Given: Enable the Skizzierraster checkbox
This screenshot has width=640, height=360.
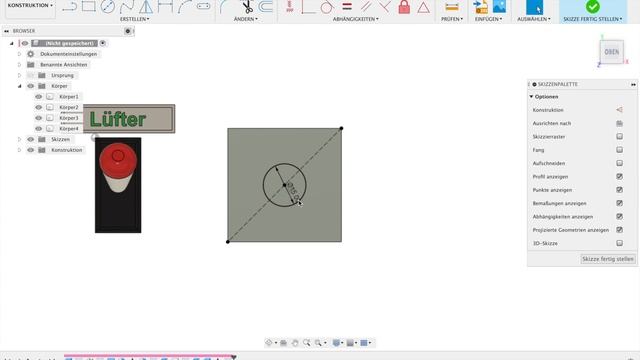Looking at the screenshot, I should click(x=619, y=136).
